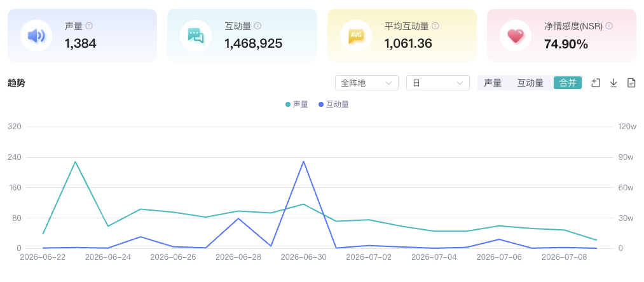Screen dimensions: 644x282
Task: Click the 互动量 point on 2026-06-28
Action: click(238, 218)
